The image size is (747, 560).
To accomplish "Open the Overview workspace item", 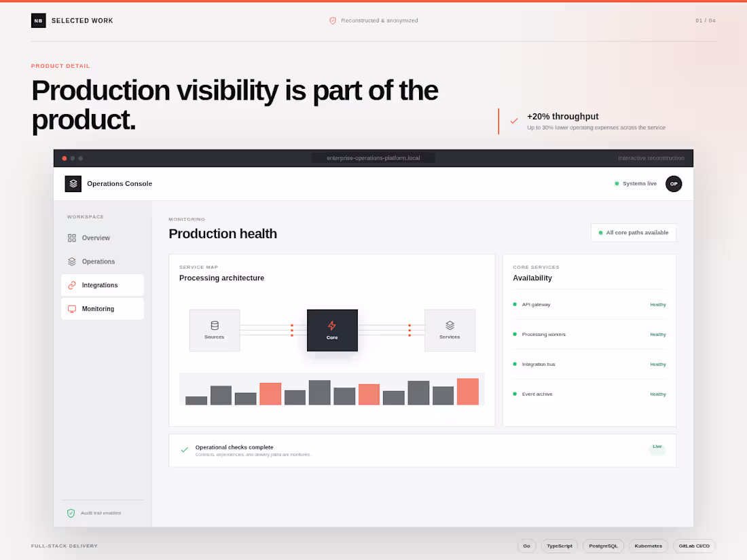I will tap(103, 238).
